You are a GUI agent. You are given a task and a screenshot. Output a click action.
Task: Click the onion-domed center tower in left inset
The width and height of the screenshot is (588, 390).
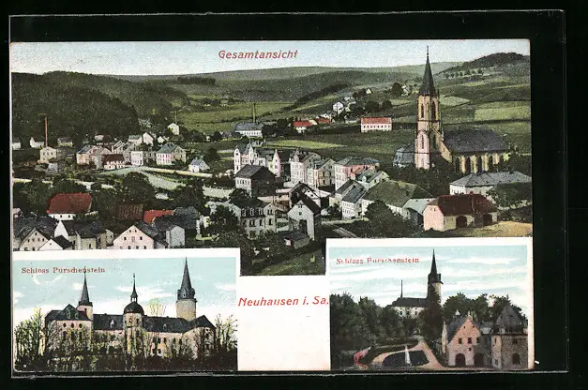pyautogui.click(x=133, y=311)
